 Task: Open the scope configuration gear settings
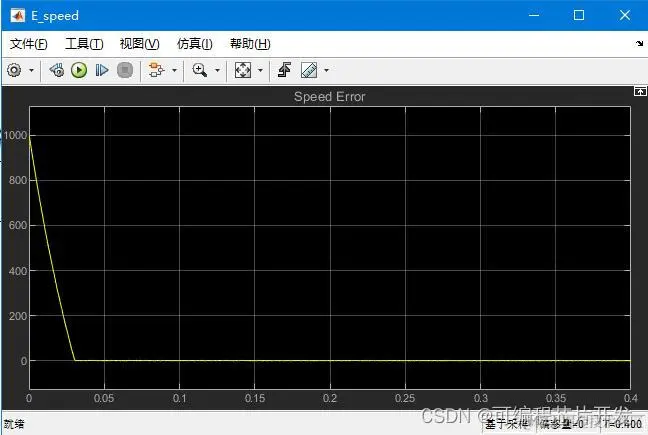[x=14, y=70]
